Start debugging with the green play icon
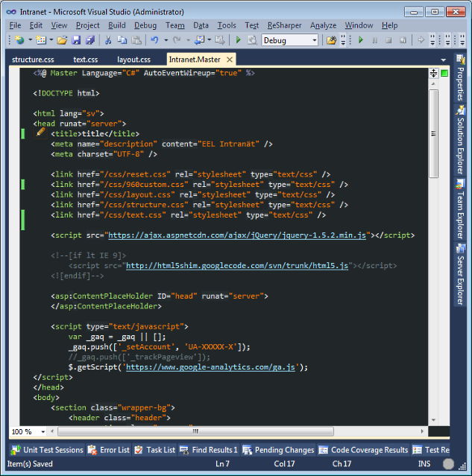This screenshot has width=472, height=476. click(239, 39)
